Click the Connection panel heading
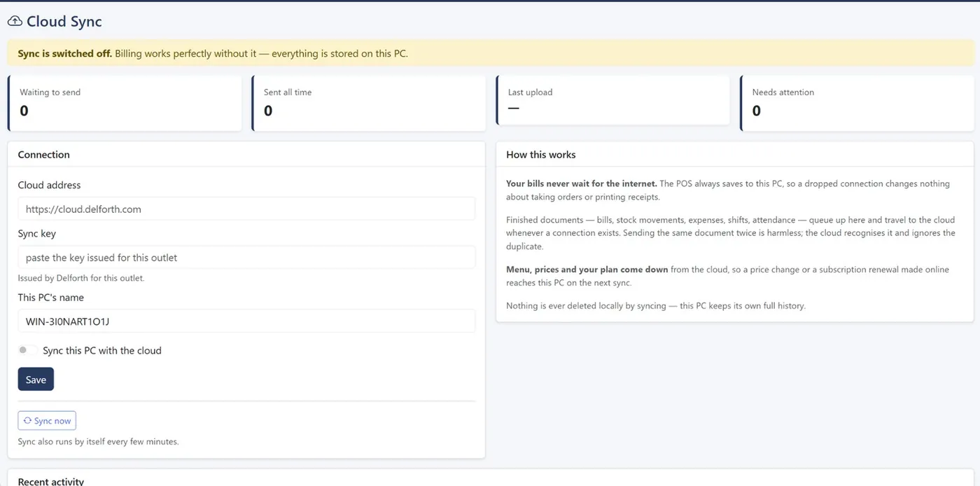This screenshot has width=980, height=486. (44, 155)
